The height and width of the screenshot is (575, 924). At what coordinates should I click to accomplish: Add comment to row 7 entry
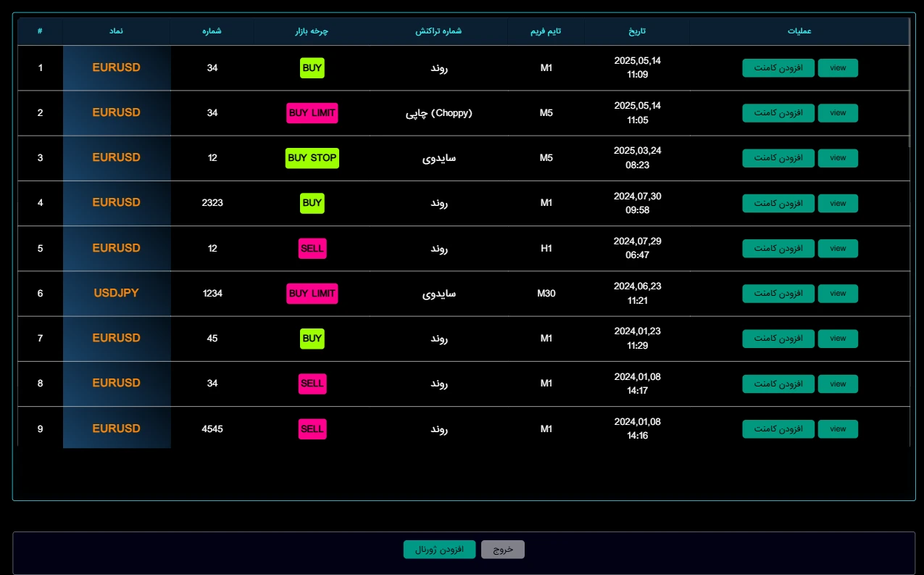[x=778, y=339]
